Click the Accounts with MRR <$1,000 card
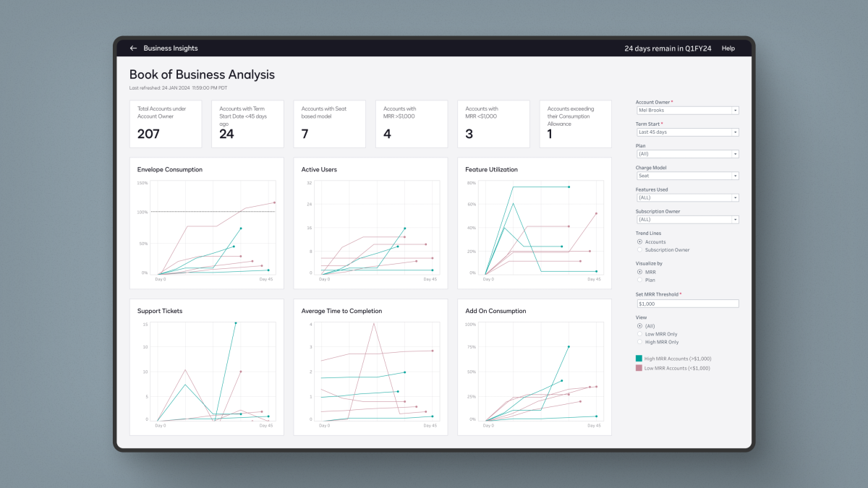The image size is (868, 488). click(493, 124)
